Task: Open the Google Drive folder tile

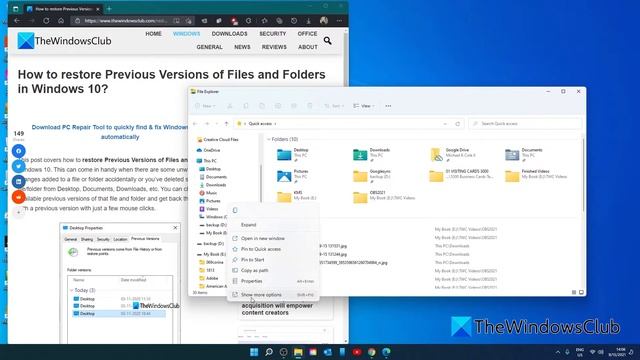Action: pyautogui.click(x=453, y=155)
